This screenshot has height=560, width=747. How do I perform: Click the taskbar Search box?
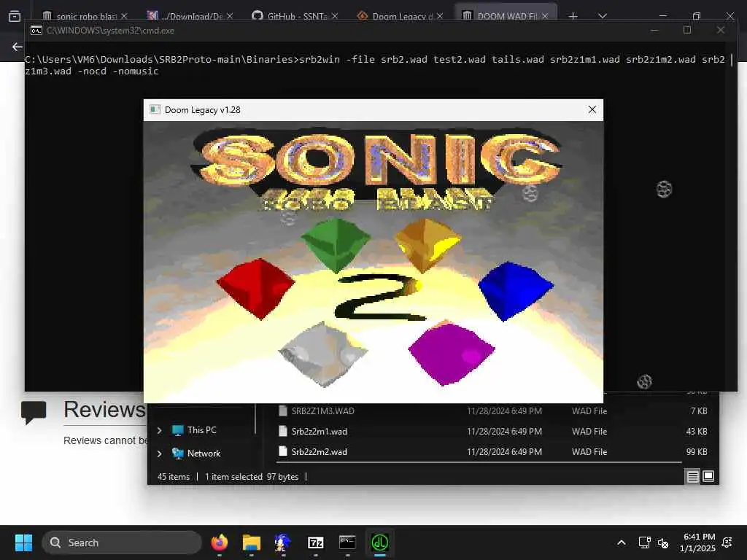(x=122, y=542)
